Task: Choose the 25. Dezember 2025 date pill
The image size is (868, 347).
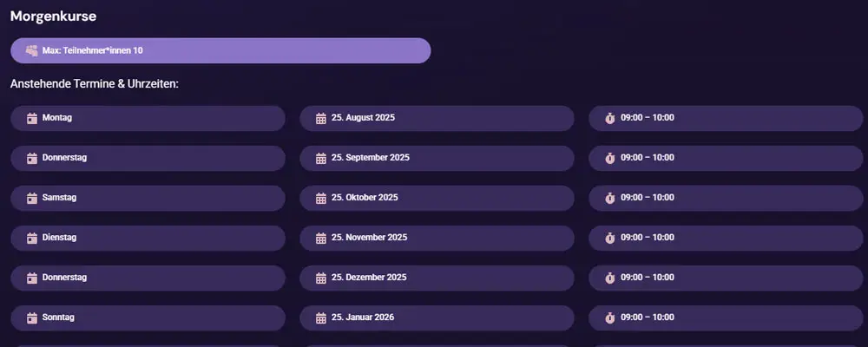Action: pyautogui.click(x=437, y=278)
